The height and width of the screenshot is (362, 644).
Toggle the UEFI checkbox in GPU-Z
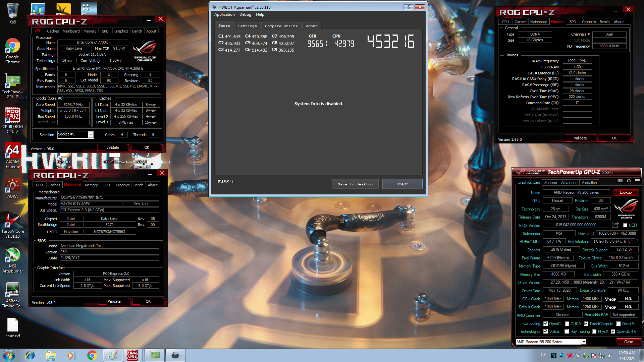(x=625, y=225)
